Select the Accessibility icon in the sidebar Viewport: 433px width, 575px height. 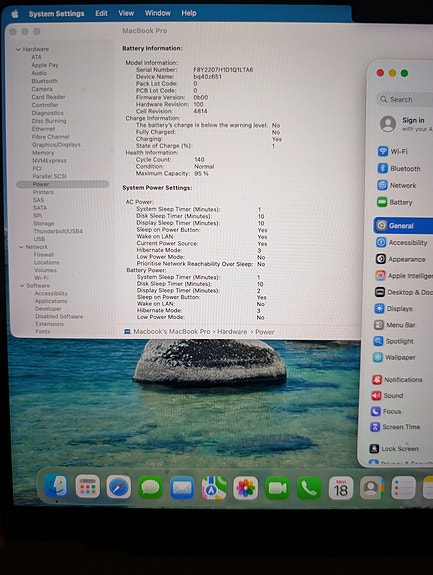point(381,242)
